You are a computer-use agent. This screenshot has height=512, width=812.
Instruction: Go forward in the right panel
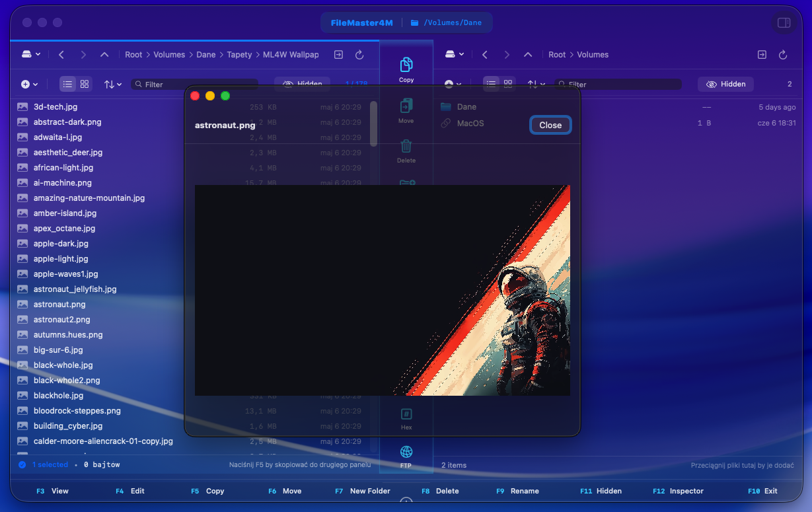tap(507, 55)
